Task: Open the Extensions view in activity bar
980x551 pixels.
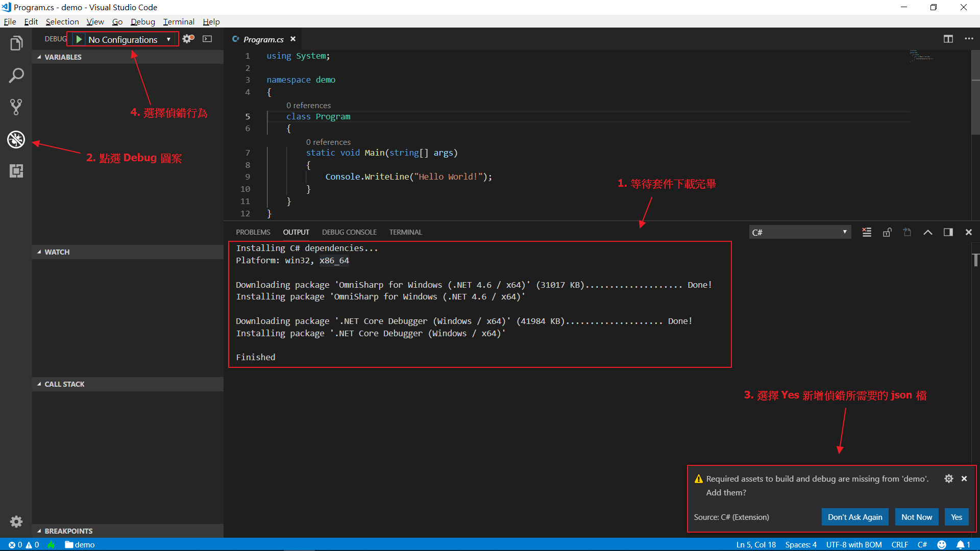Action: pos(16,171)
